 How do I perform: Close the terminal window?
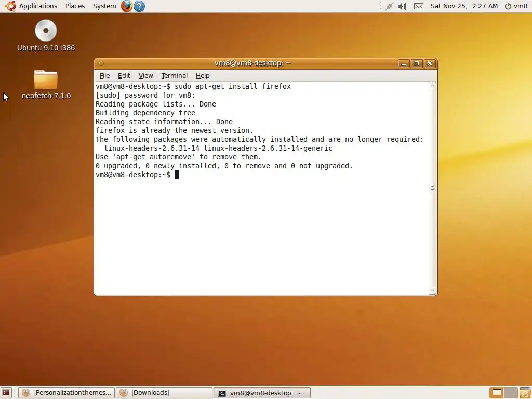(x=430, y=63)
